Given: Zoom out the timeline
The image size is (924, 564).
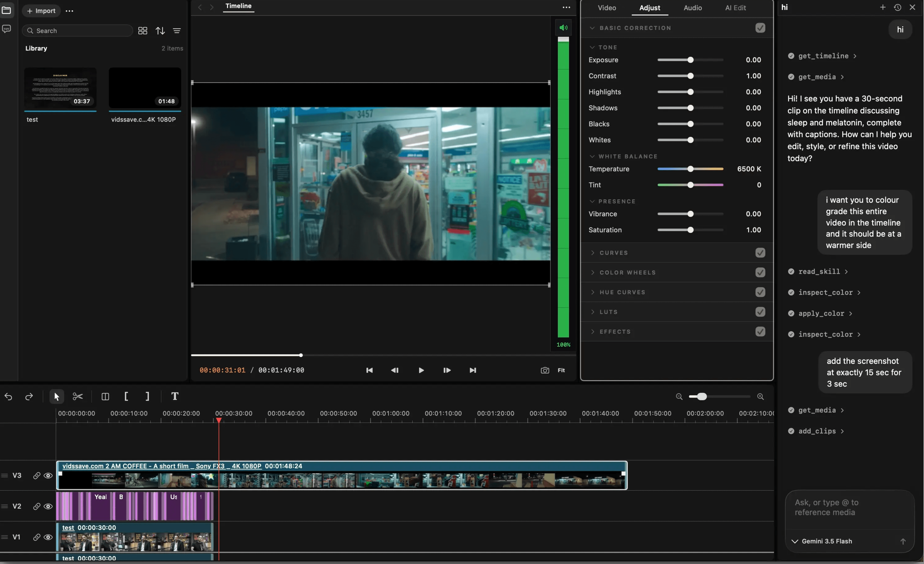Looking at the screenshot, I should tap(679, 396).
